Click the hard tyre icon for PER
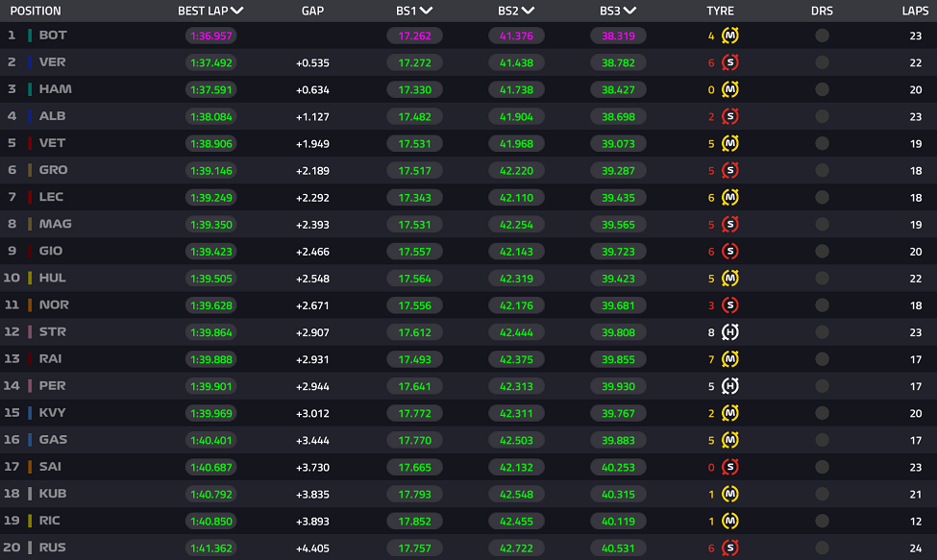 (x=730, y=385)
